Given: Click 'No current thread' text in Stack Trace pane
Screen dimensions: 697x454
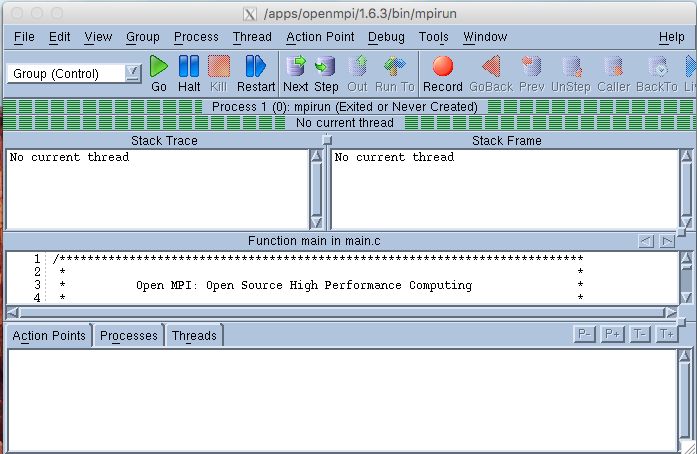Looking at the screenshot, I should coord(69,157).
